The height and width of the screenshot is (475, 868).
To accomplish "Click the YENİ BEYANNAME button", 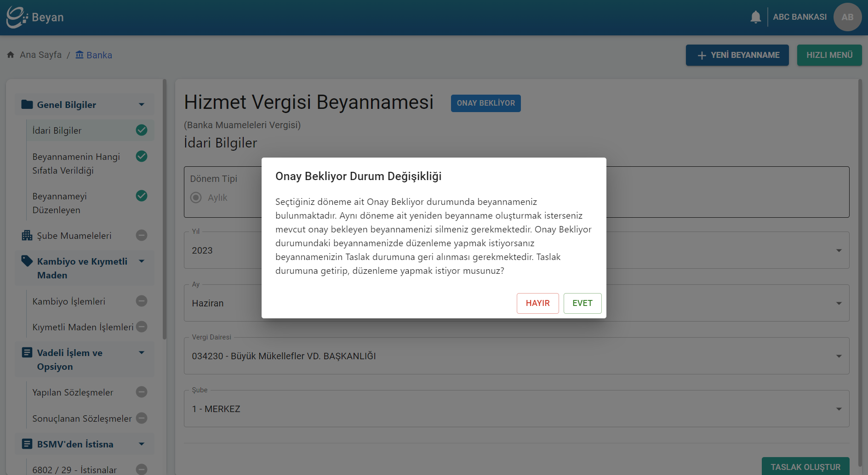I will pyautogui.click(x=737, y=55).
